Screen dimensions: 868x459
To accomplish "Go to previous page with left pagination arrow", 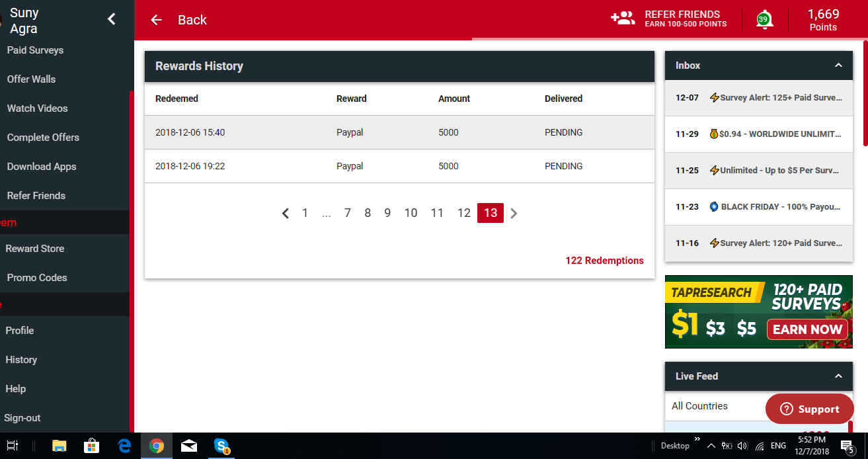I will pos(286,213).
